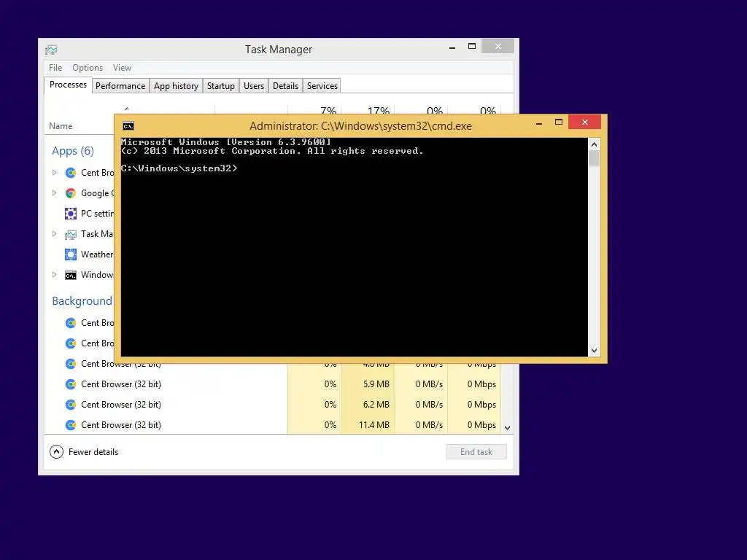The height and width of the screenshot is (560, 747).
Task: Click Cent Browser icon using 6.2 MB
Action: tap(71, 405)
